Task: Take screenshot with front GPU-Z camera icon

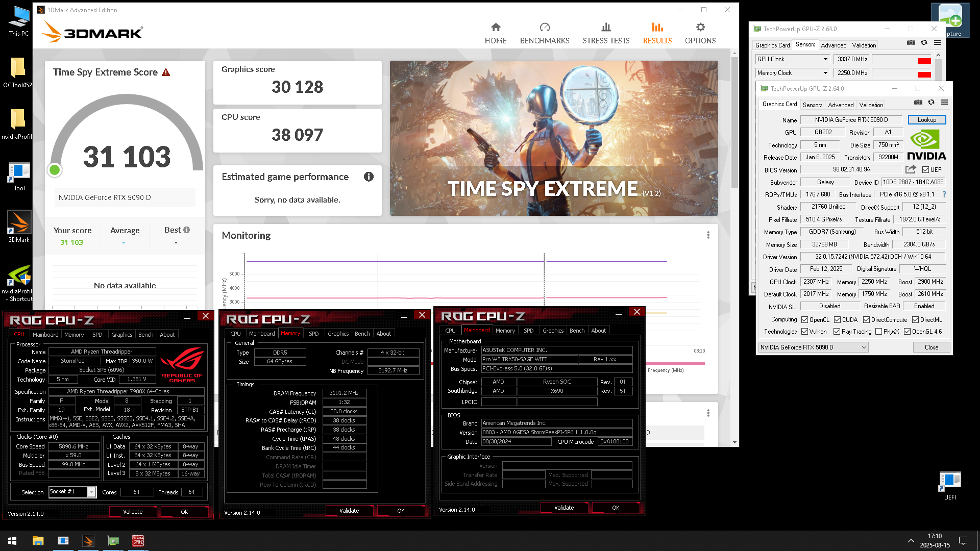Action: tap(918, 103)
